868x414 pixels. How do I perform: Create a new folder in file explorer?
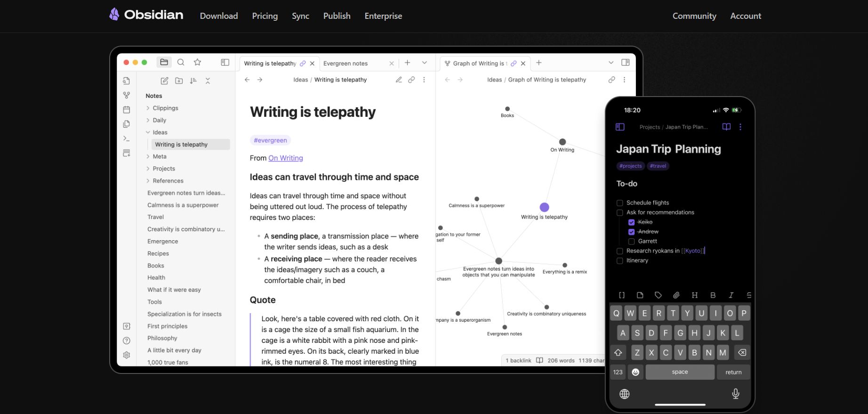(179, 81)
